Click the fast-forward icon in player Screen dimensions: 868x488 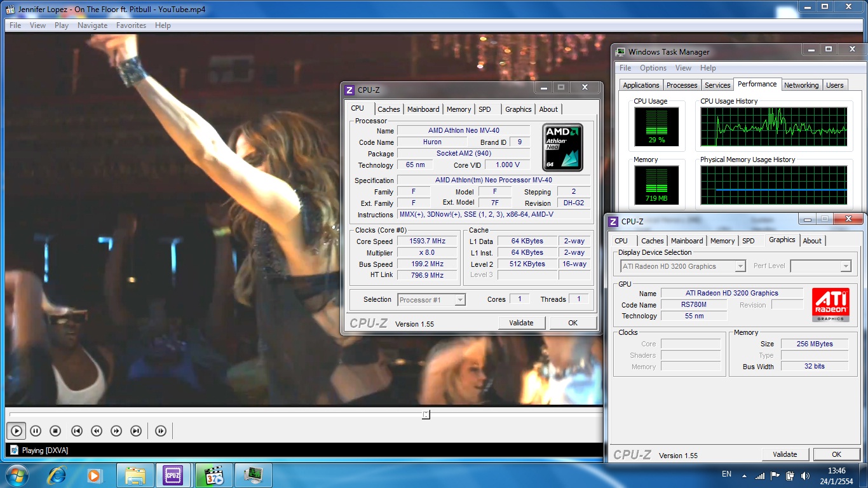pyautogui.click(x=116, y=431)
